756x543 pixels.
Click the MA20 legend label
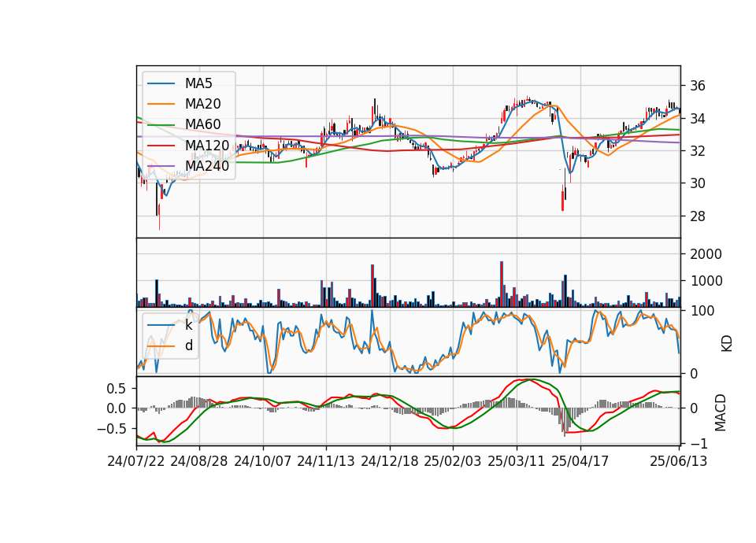(x=202, y=104)
